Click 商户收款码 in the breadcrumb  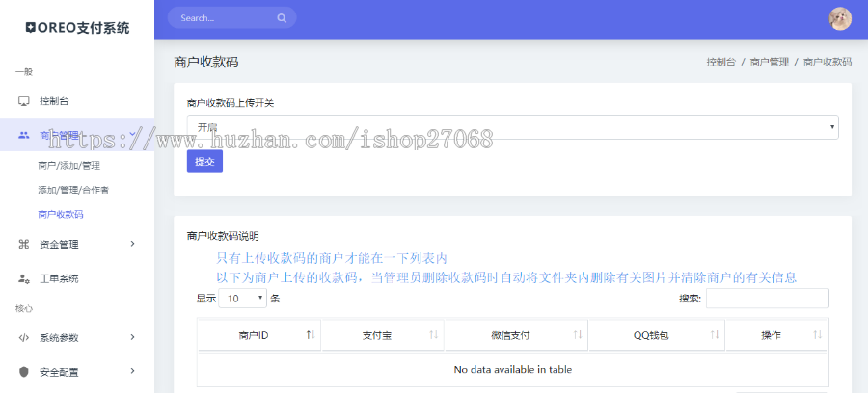click(827, 62)
